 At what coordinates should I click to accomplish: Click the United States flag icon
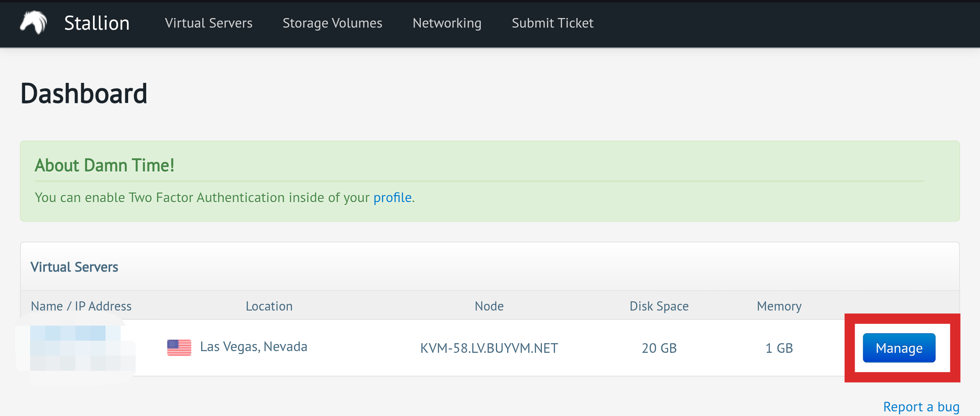[x=179, y=347]
